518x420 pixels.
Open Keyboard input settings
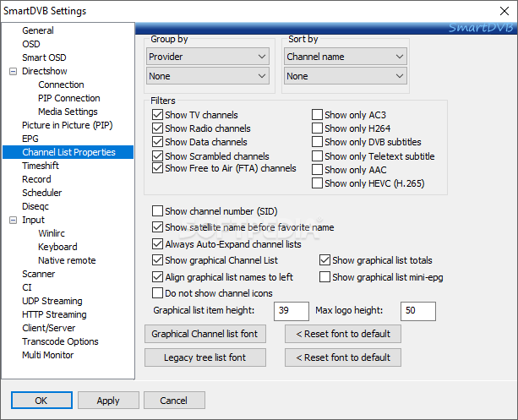pos(57,247)
